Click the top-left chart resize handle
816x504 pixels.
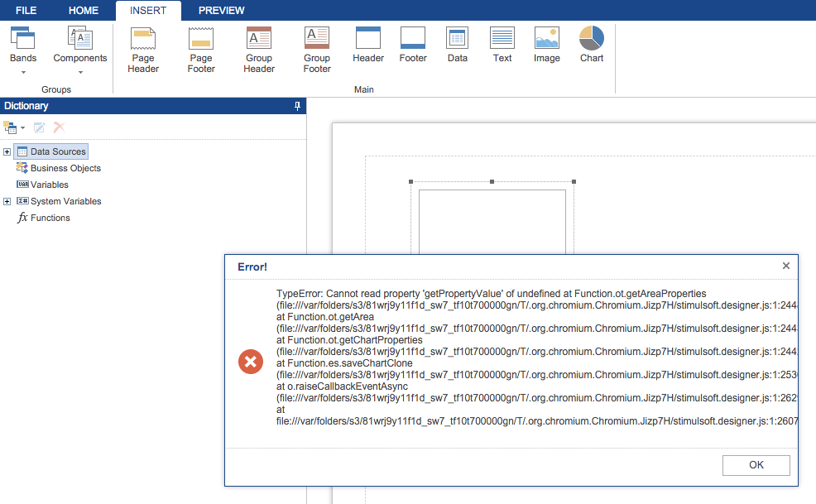pos(410,182)
